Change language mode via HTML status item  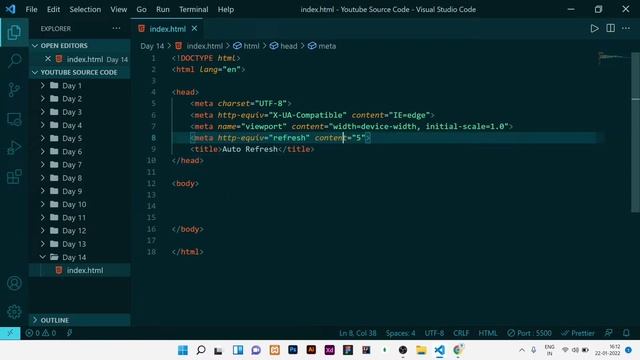coord(488,333)
